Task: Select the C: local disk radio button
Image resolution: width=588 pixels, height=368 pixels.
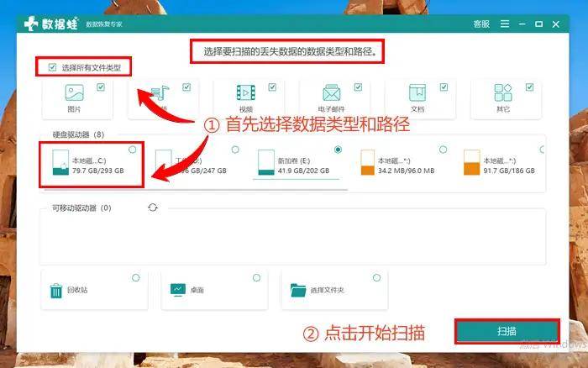Action: tap(133, 150)
